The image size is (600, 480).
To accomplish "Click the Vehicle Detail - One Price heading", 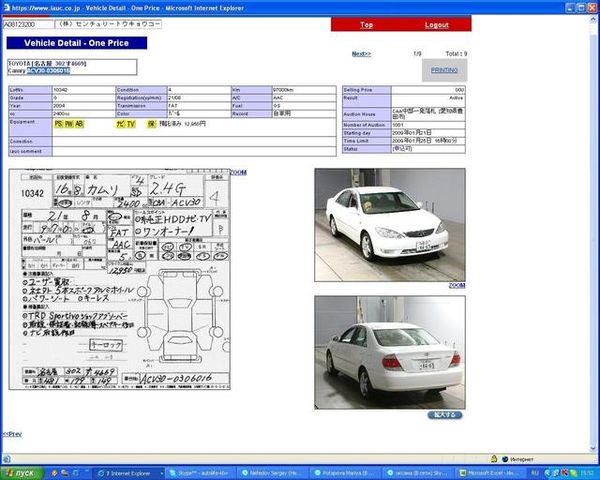I will tap(77, 43).
